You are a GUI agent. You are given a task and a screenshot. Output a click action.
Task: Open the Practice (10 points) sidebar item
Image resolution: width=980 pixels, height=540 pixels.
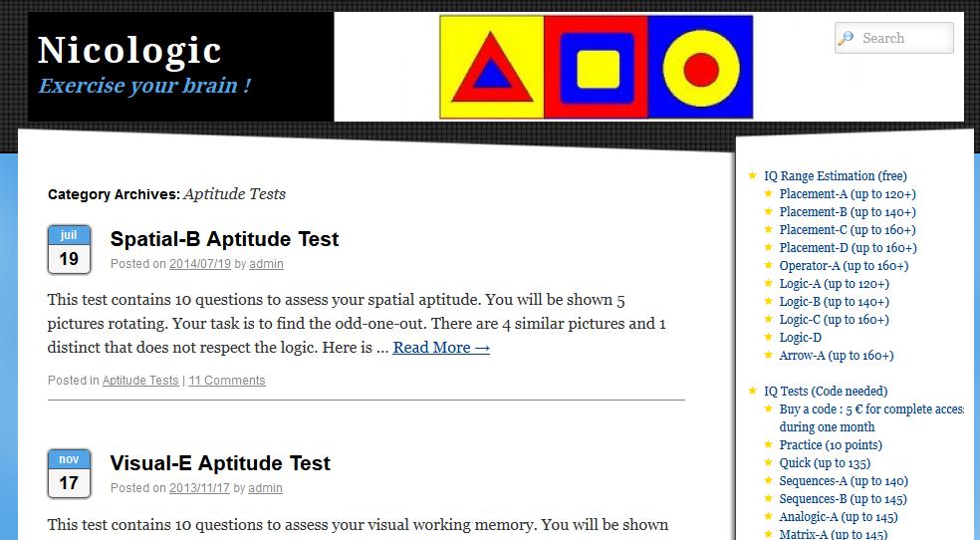click(831, 445)
